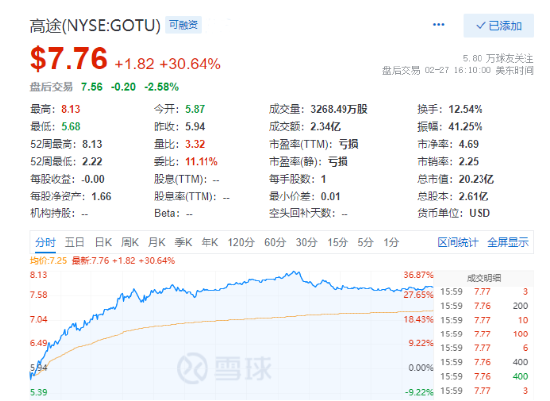Switch to the 1分 interval tab
The width and height of the screenshot is (550, 401).
pos(391,242)
